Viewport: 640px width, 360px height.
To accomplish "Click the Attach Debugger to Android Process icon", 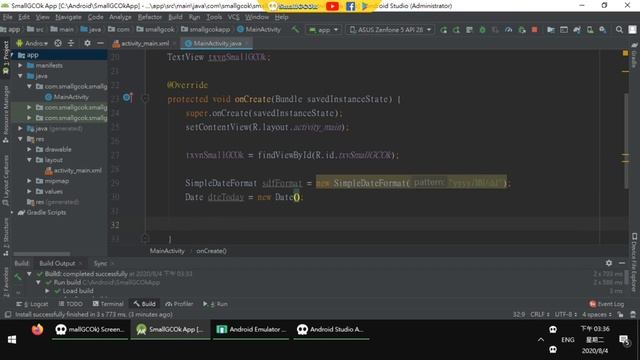I will [522, 30].
